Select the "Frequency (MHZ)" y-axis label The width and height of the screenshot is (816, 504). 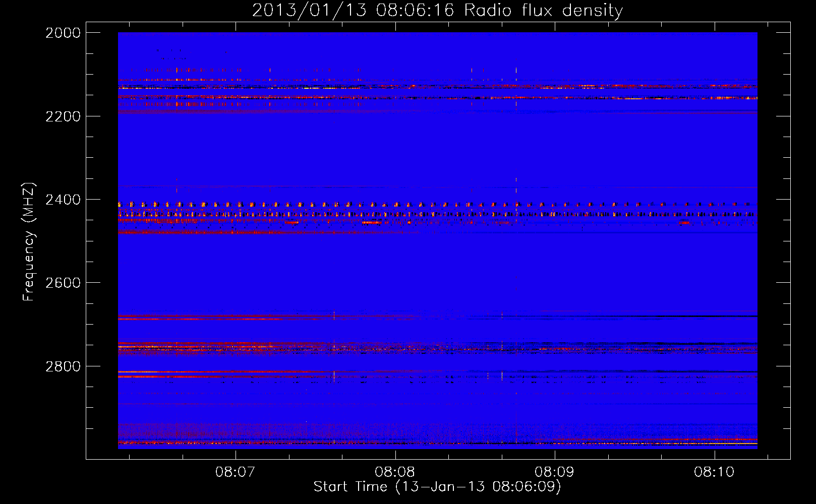coord(29,242)
